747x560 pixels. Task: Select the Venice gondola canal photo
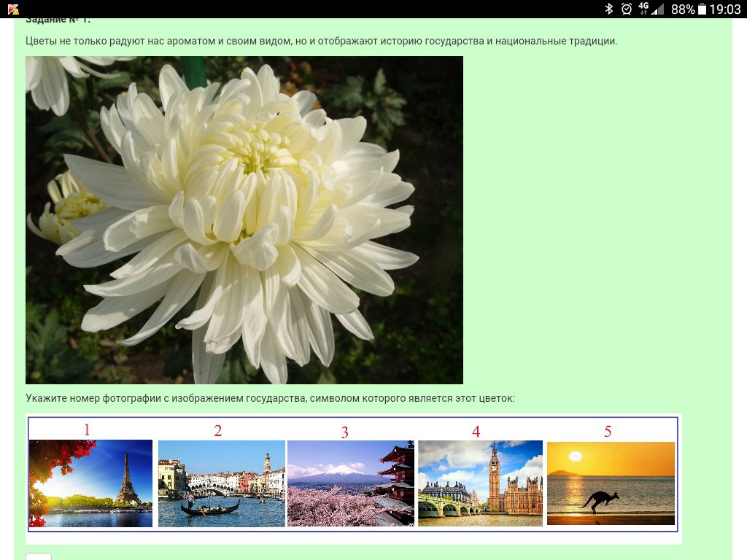[x=221, y=483]
